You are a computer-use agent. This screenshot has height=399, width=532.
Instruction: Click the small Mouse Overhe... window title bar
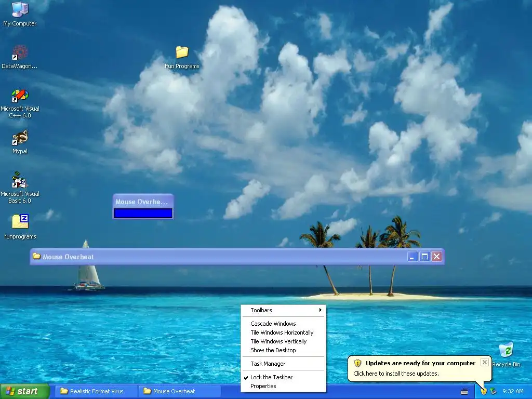pos(143,201)
